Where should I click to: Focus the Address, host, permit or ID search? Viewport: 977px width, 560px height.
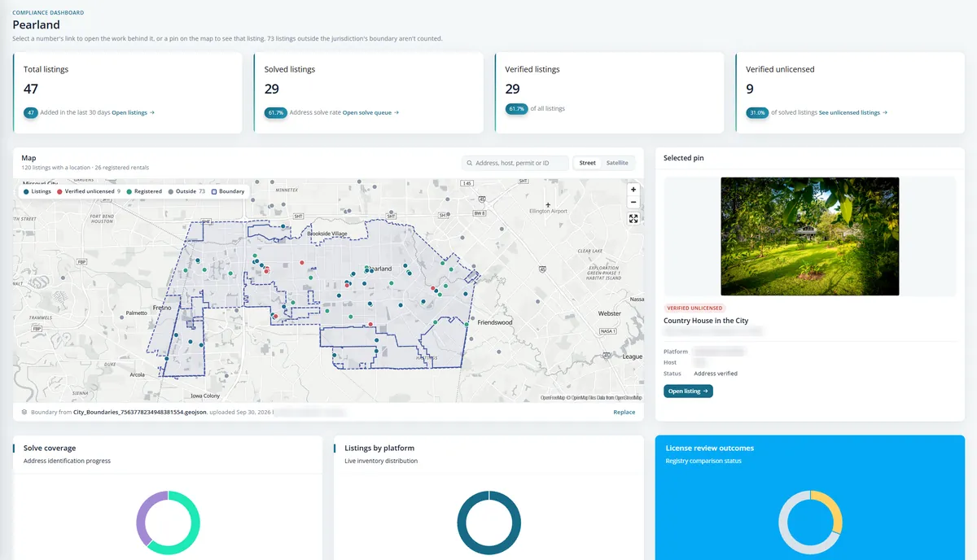515,163
